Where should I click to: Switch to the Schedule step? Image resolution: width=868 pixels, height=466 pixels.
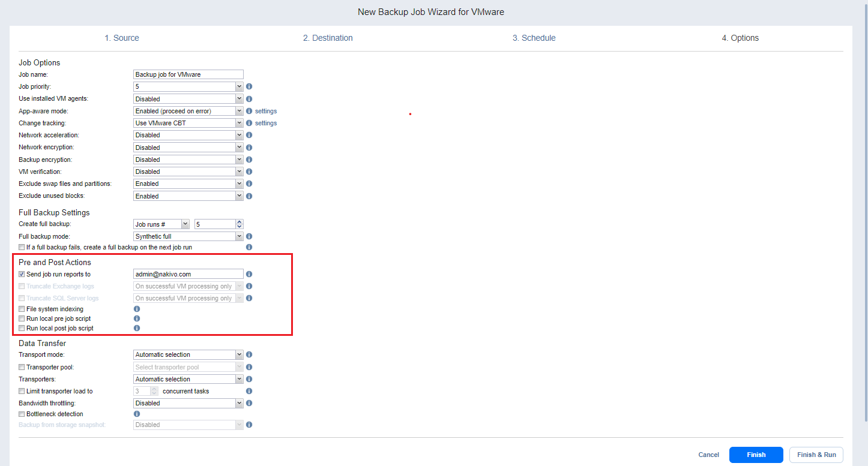point(534,38)
